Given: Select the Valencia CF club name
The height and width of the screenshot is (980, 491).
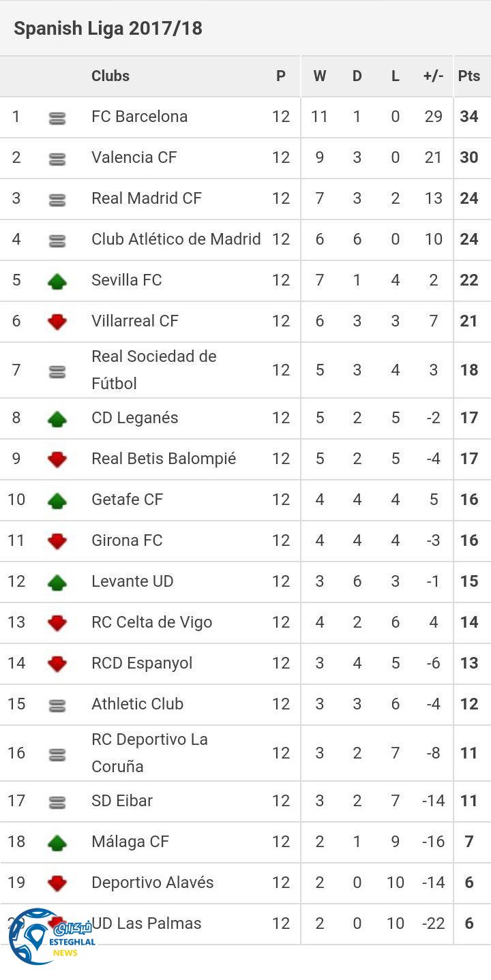Looking at the screenshot, I should click(x=134, y=157).
